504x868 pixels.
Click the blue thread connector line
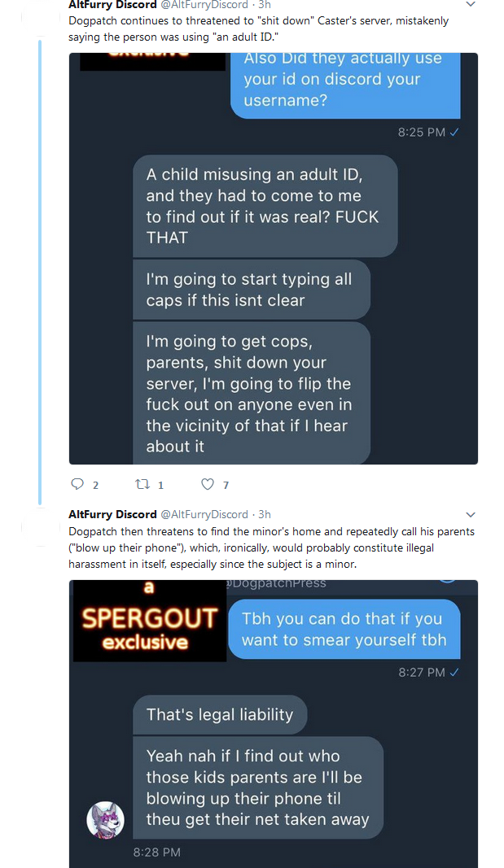pyautogui.click(x=40, y=273)
